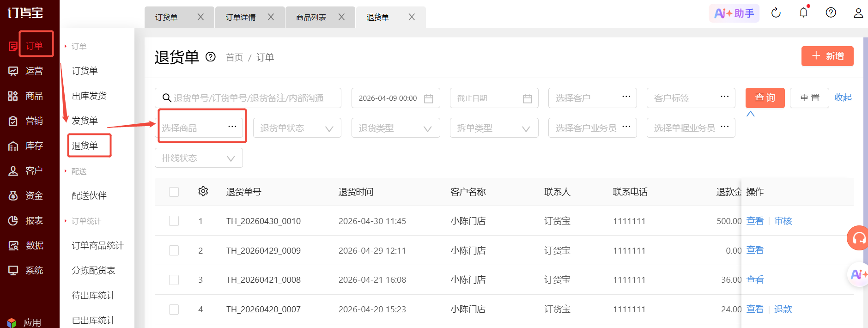The height and width of the screenshot is (328, 868).
Task: Open the customer service headset widget
Action: coord(858,238)
